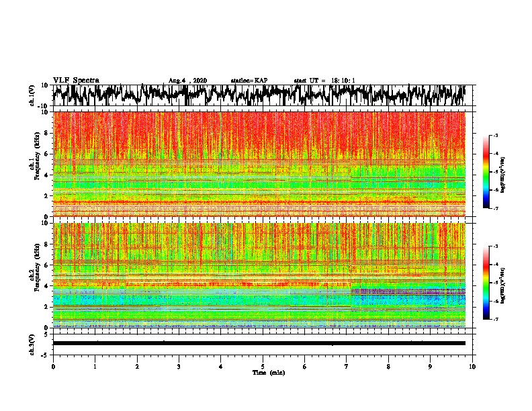The height and width of the screenshot is (411, 532).
Task: Click the "4" kHz tick label of ch.1 spectrogram
Action: (x=47, y=175)
